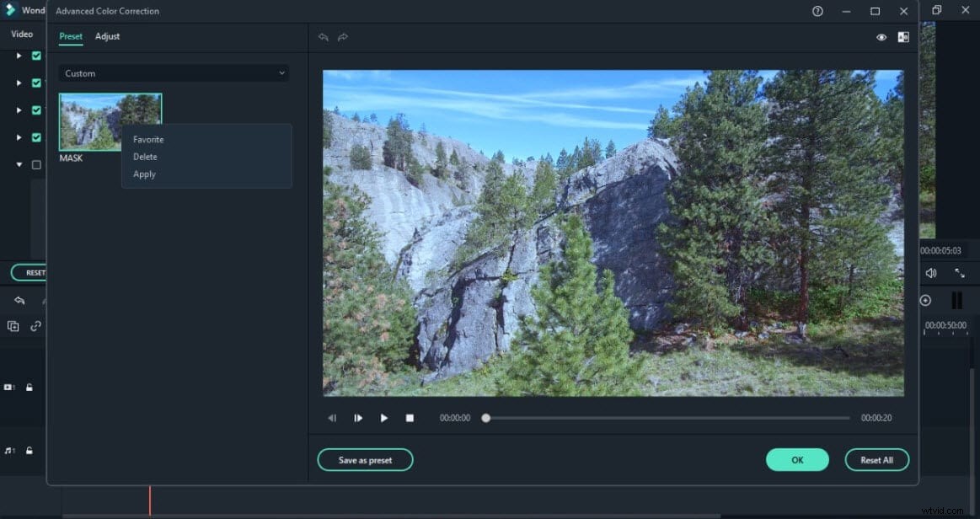
Task: Collapse the expanded track with its arrow
Action: [x=19, y=165]
